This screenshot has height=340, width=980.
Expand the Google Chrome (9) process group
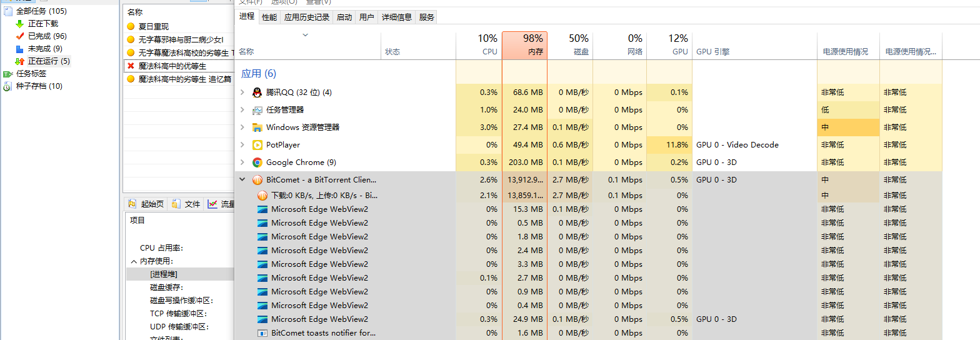[242, 162]
